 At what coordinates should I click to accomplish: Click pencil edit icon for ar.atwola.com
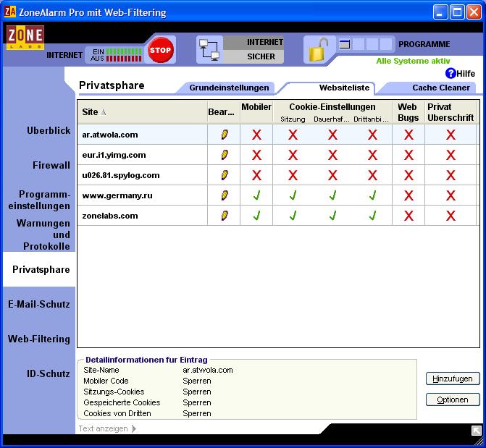click(225, 135)
